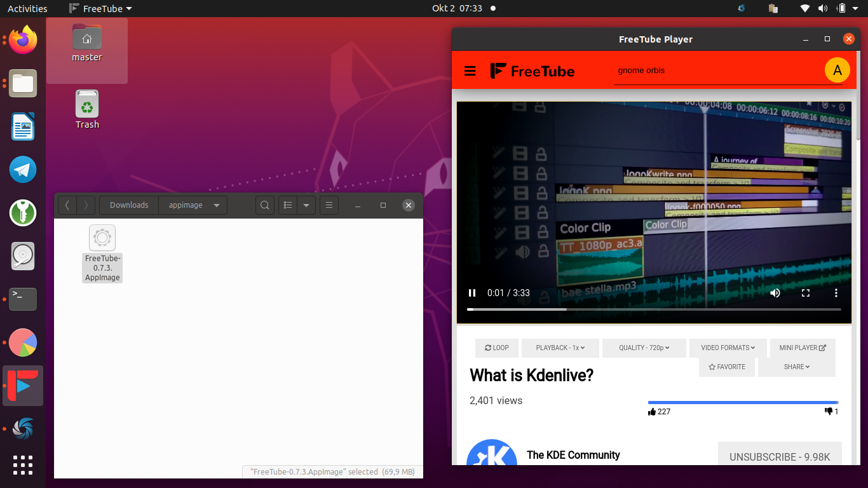868x488 pixels.
Task: Click the FreeTube logo
Action: point(532,71)
